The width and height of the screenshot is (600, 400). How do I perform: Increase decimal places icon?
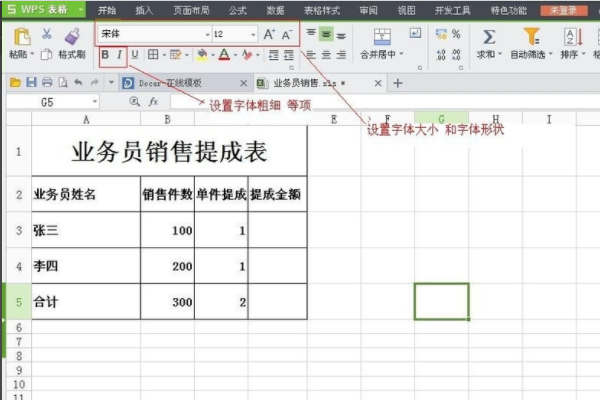(x=441, y=55)
